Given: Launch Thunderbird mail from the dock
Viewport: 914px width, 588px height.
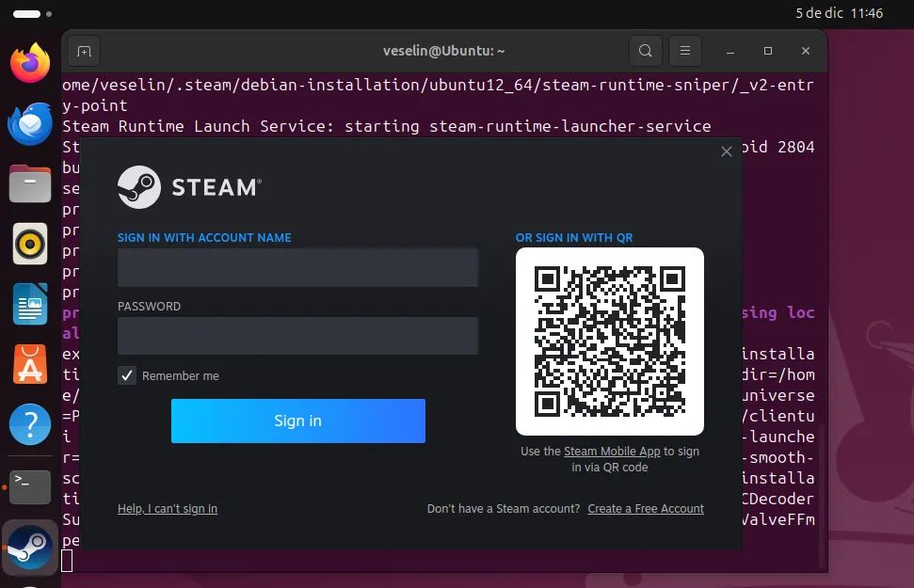Looking at the screenshot, I should point(30,123).
